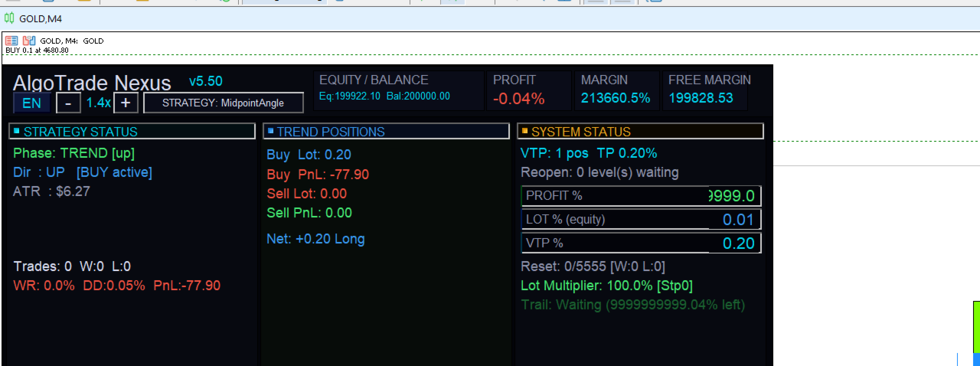Toggle the EN language button
Viewport: 980px width, 366px height.
(32, 103)
